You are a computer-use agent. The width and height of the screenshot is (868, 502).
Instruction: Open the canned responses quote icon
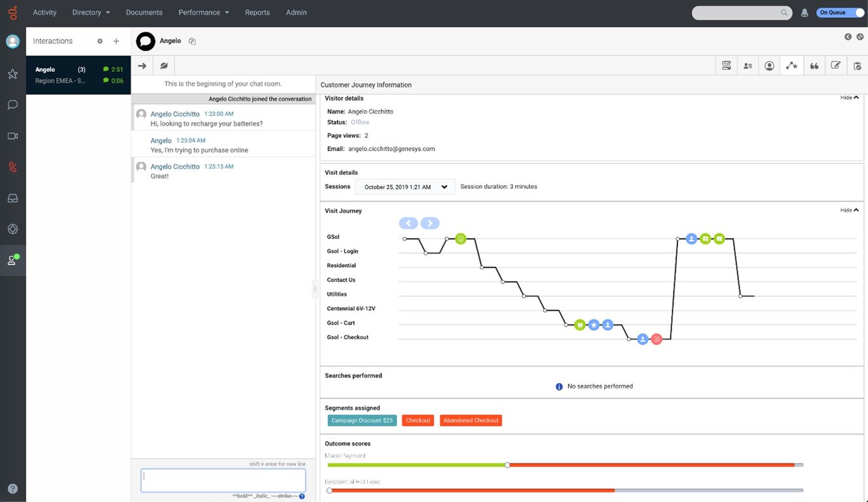[814, 65]
